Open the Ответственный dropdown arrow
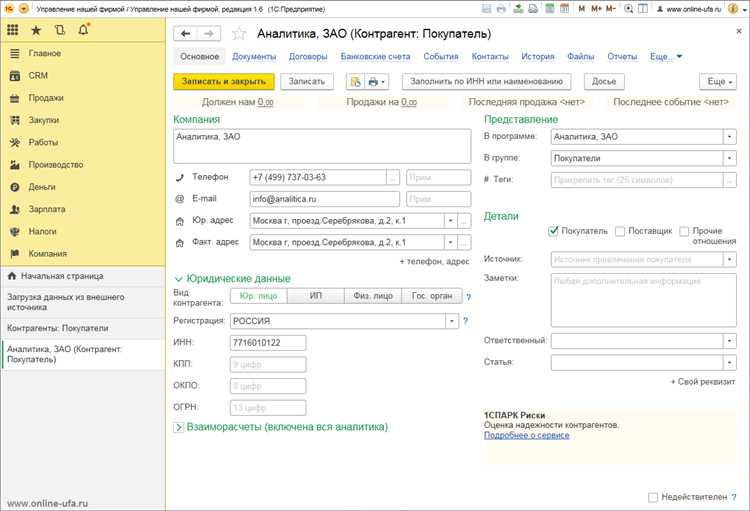Viewport: 750px width, 511px height. click(729, 341)
